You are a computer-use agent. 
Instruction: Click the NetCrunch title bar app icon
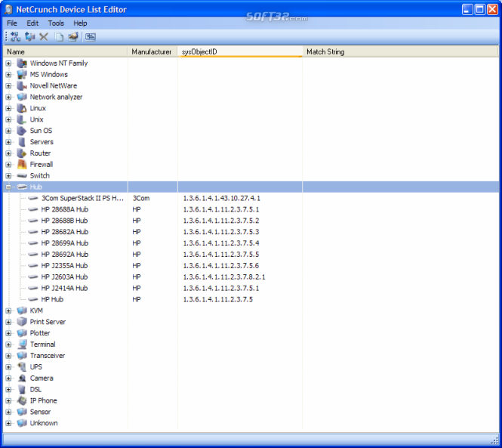tap(8, 9)
